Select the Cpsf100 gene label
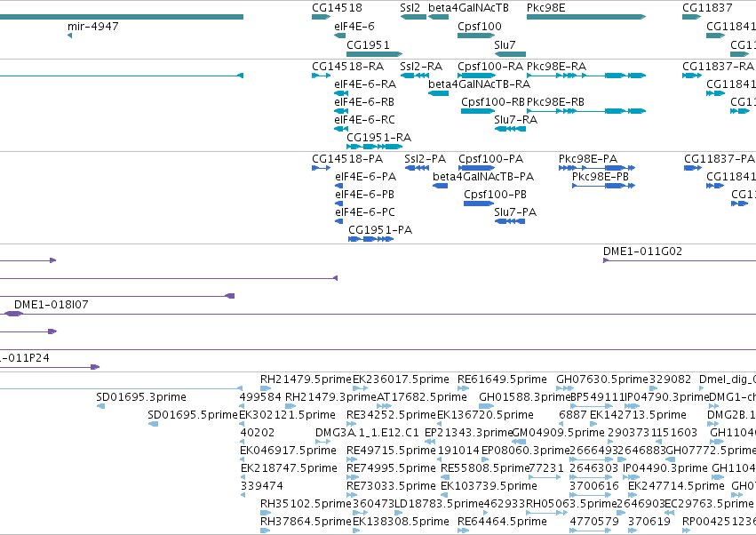 [x=480, y=27]
